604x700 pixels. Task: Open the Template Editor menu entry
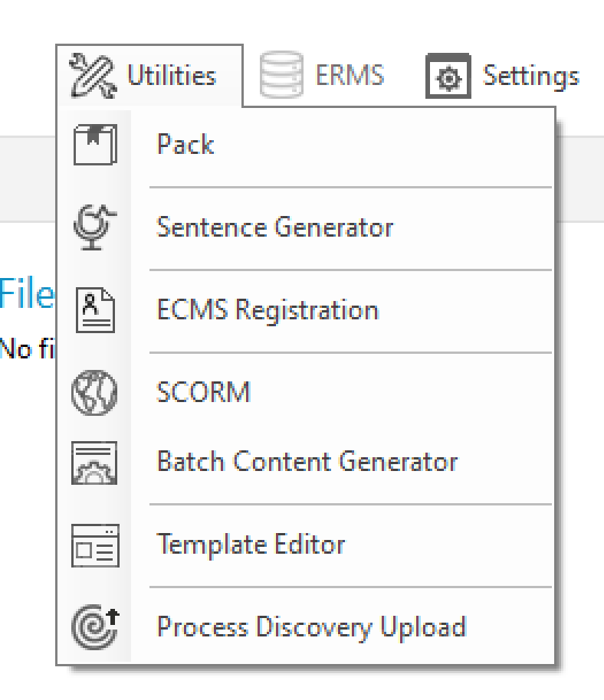coord(251,545)
